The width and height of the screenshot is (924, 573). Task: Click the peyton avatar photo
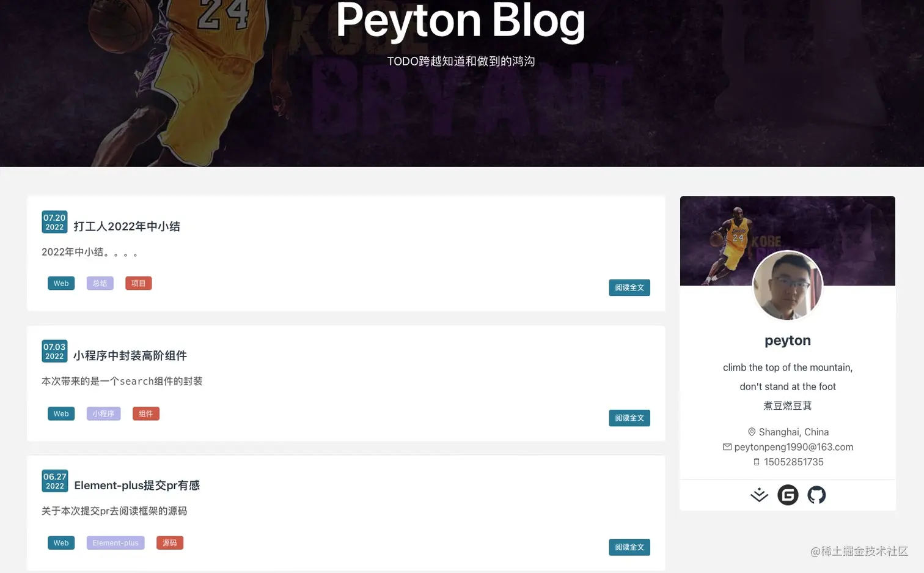coord(788,286)
